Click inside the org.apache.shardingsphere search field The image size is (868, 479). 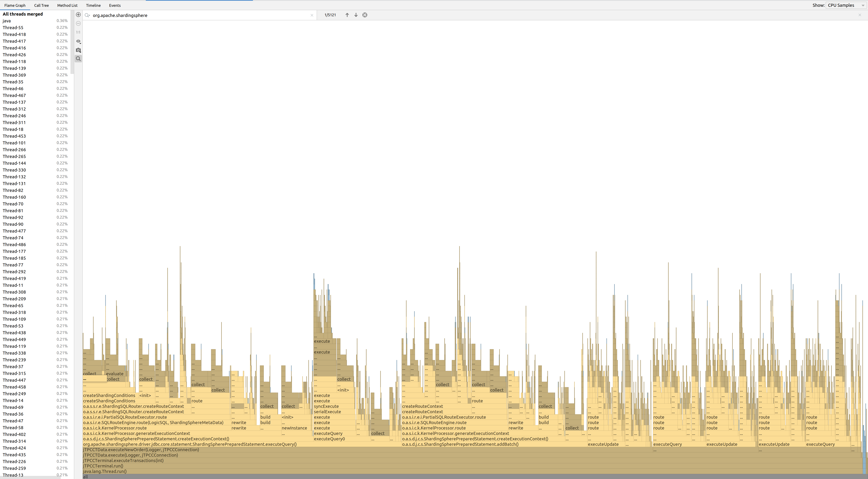click(199, 15)
